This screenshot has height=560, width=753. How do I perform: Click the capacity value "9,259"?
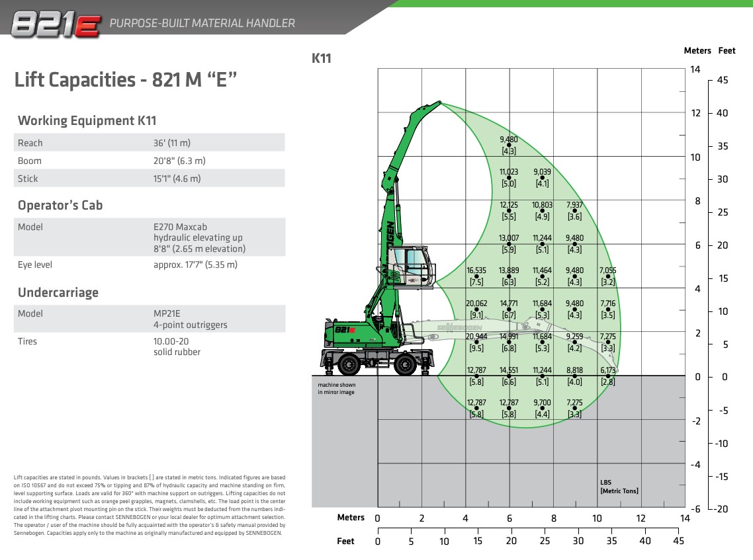[x=574, y=337]
